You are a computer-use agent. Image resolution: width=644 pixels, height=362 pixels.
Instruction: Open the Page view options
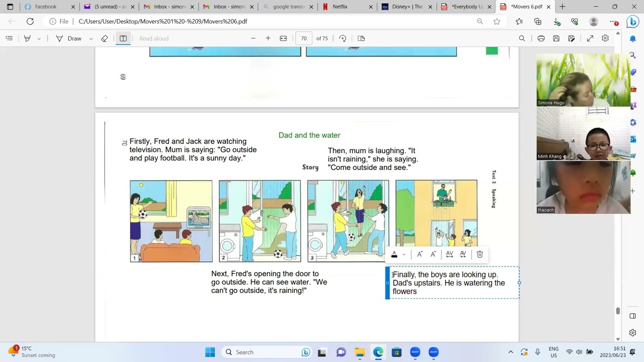click(361, 38)
